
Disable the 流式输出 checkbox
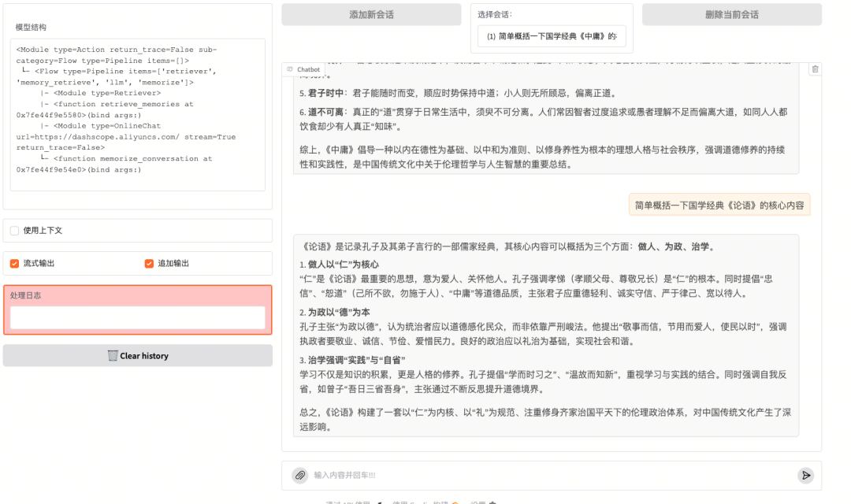pos(13,263)
